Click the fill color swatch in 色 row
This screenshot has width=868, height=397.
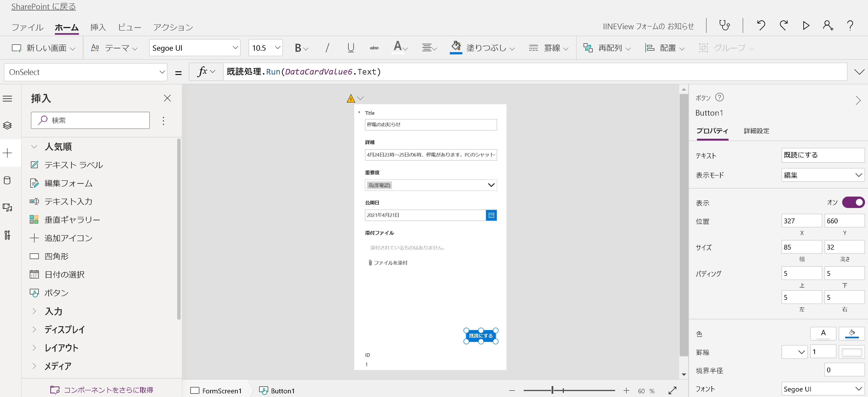(x=852, y=333)
